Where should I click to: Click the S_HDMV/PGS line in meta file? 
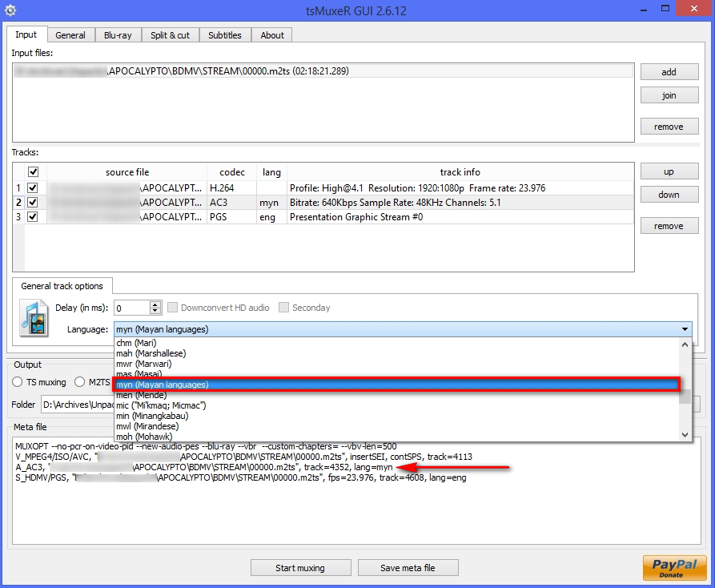point(241,477)
